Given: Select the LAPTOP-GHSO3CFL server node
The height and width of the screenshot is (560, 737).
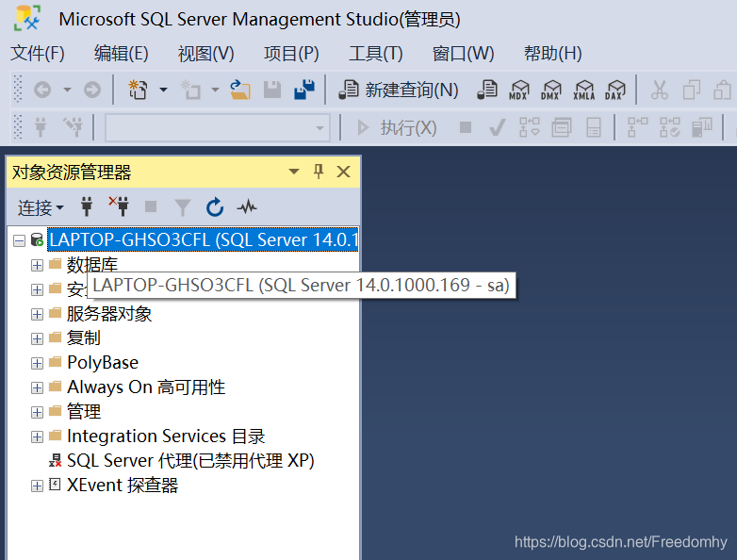Looking at the screenshot, I should pyautogui.click(x=203, y=239).
